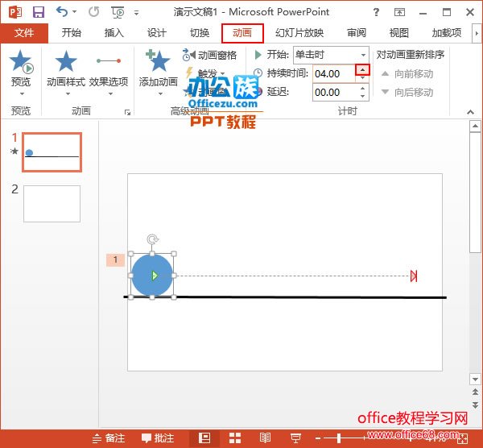Expand the 预览 dropdown arrow

click(x=22, y=93)
